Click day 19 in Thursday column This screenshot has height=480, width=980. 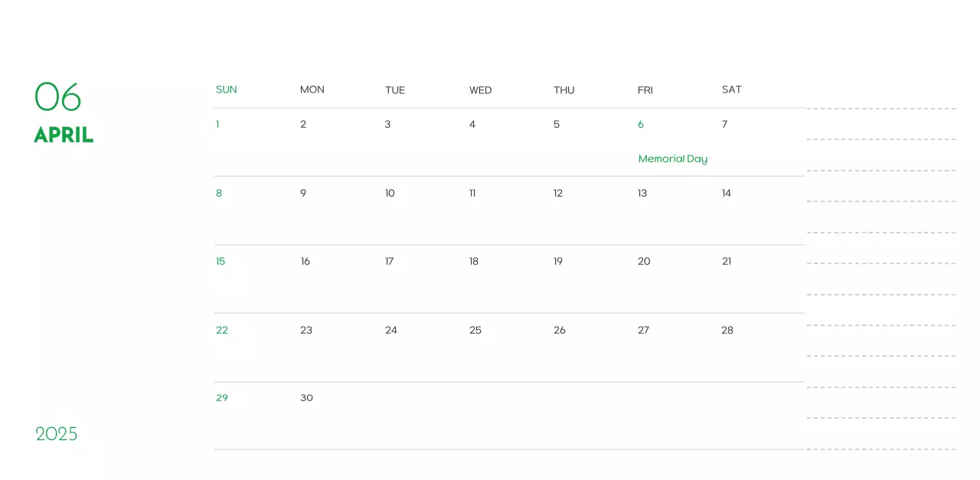click(x=557, y=261)
